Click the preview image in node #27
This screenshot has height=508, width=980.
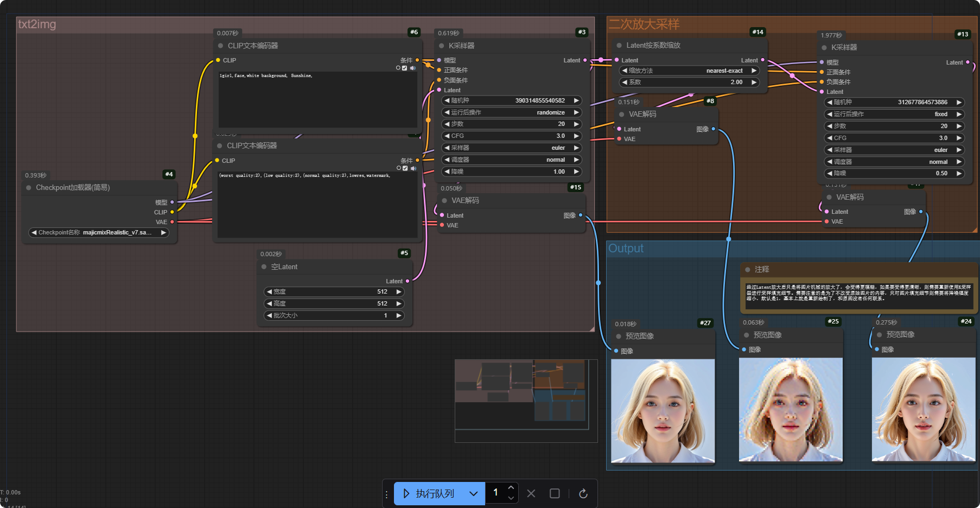click(663, 411)
